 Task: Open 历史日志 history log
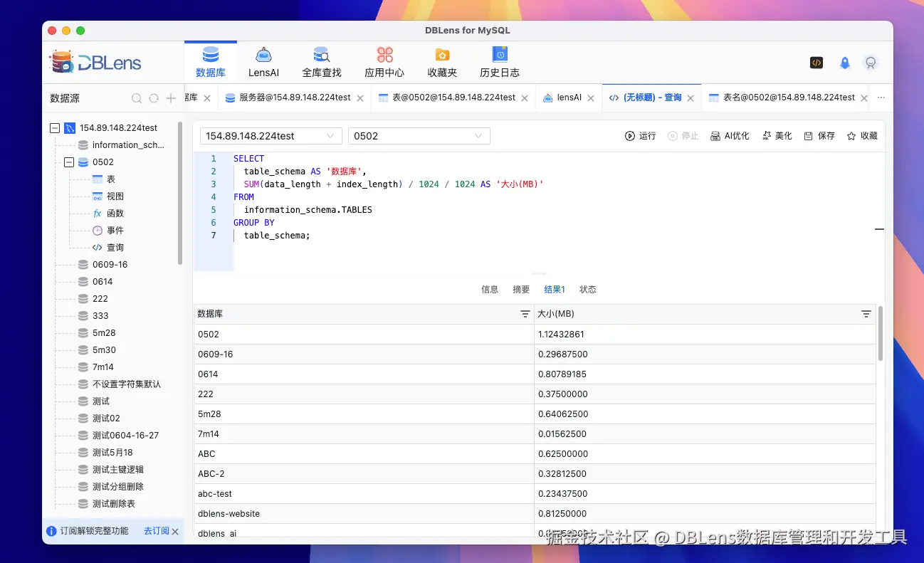point(500,62)
